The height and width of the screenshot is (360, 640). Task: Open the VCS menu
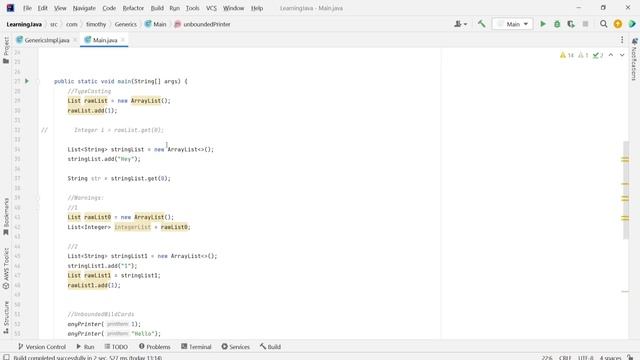pyautogui.click(x=211, y=8)
